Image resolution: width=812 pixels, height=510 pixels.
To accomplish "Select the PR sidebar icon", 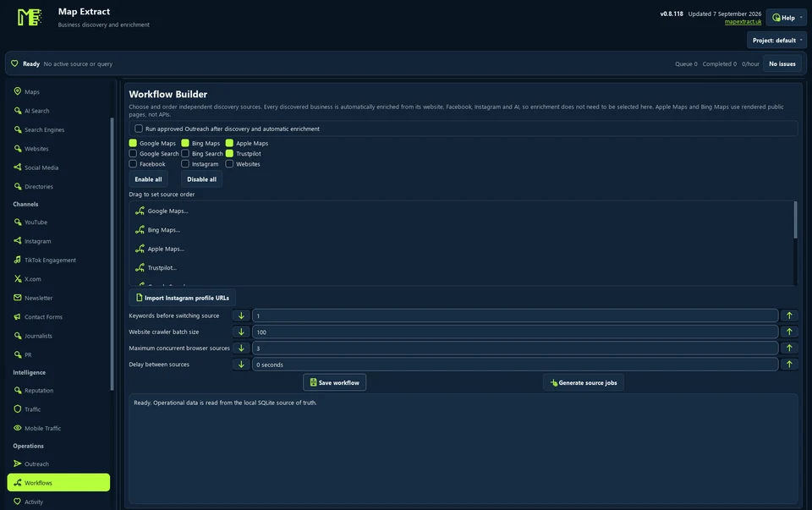I will click(x=18, y=354).
